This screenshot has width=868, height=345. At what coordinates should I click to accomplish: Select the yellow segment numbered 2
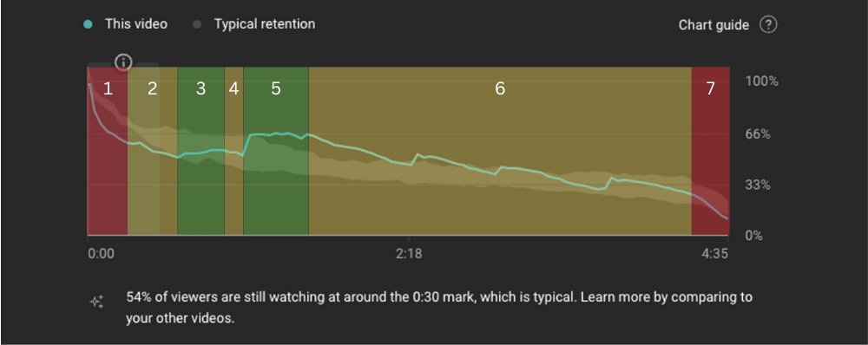click(x=152, y=151)
